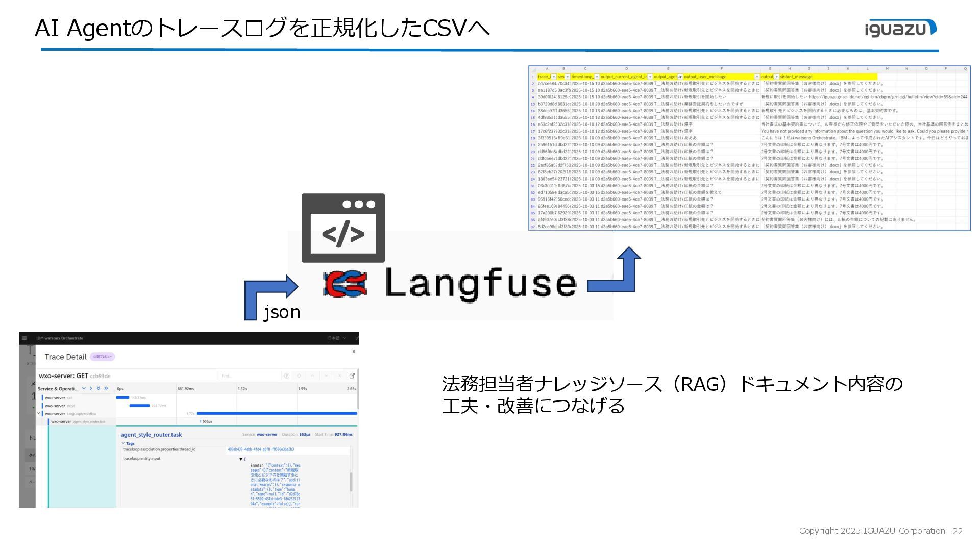The width and height of the screenshot is (980, 551).
Task: Click the scrollbar in the Tags detail pane
Action: (351, 482)
